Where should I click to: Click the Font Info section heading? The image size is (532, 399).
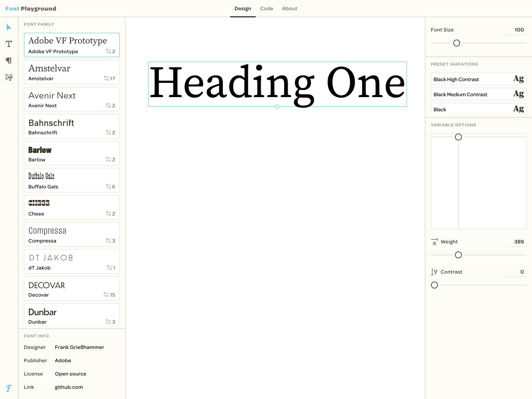[x=36, y=336]
